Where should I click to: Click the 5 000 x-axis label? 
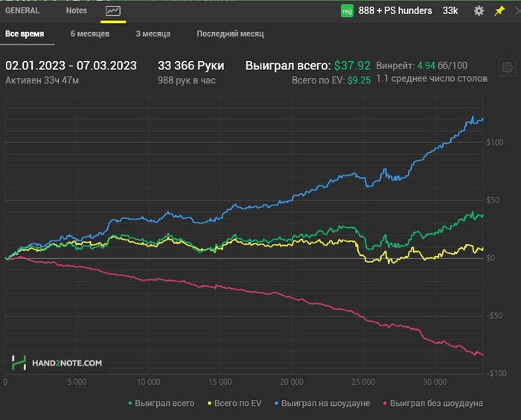pos(77,382)
